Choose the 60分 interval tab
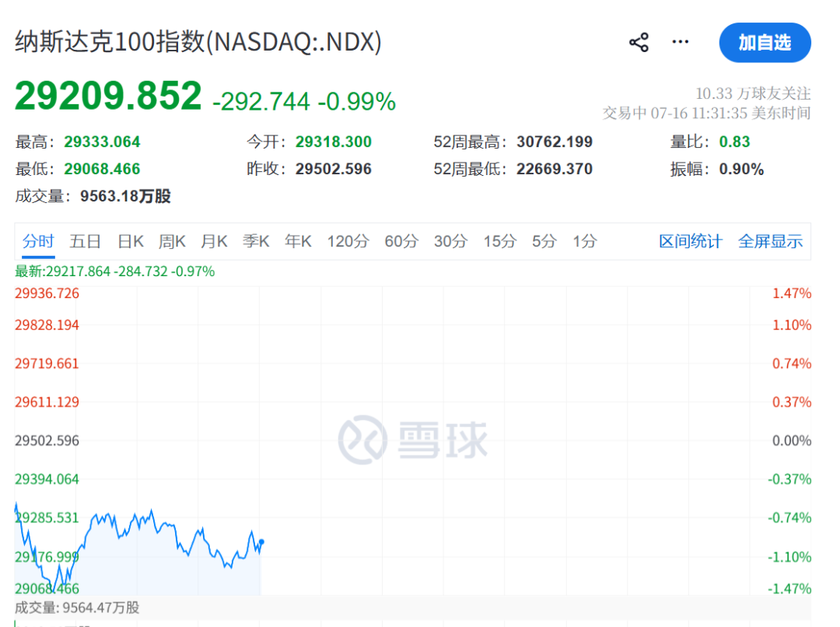Viewport: 840px width, 627px height. pyautogui.click(x=401, y=241)
